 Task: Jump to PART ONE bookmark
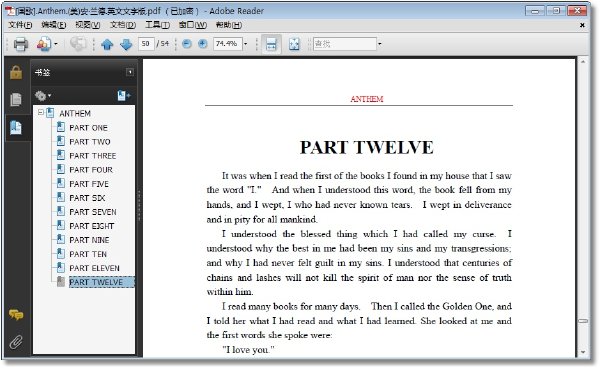[88, 127]
